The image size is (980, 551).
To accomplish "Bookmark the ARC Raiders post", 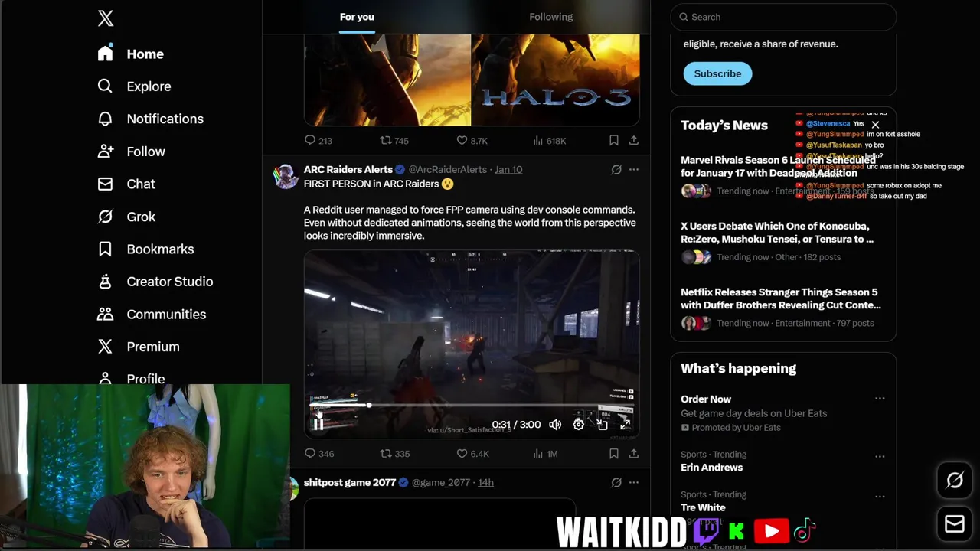I will click(x=613, y=454).
